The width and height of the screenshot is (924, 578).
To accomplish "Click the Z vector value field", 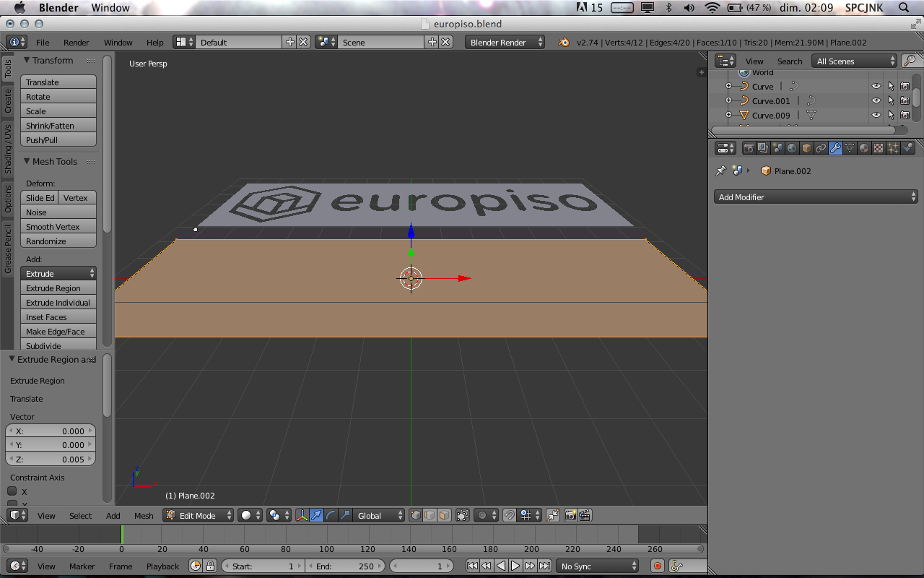I will click(51, 460).
